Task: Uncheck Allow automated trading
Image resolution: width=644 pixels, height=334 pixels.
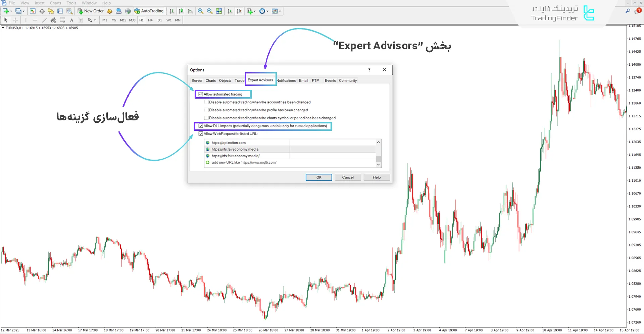Action: tap(201, 94)
